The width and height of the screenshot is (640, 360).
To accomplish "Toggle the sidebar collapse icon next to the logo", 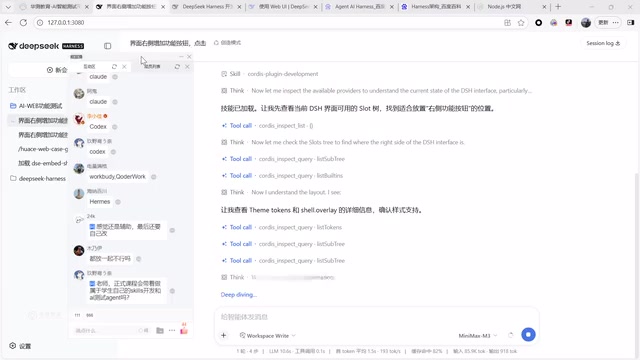I will (107, 46).
